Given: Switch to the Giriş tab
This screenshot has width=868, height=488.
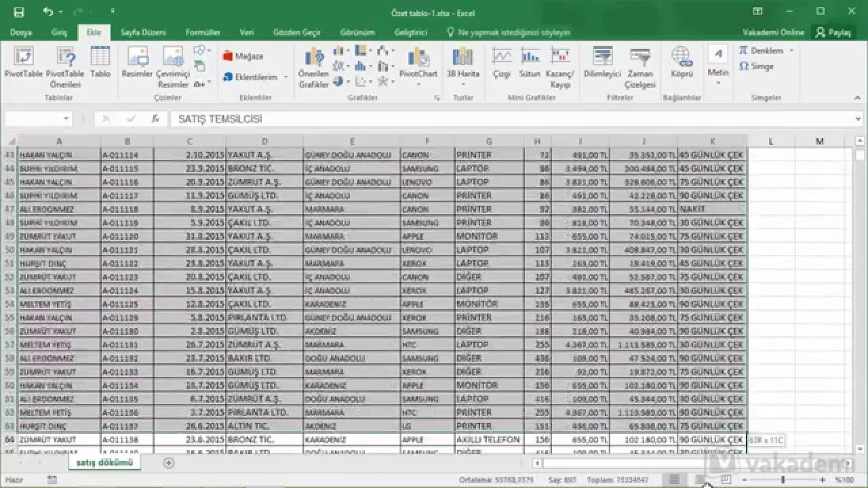Looking at the screenshot, I should [x=59, y=32].
